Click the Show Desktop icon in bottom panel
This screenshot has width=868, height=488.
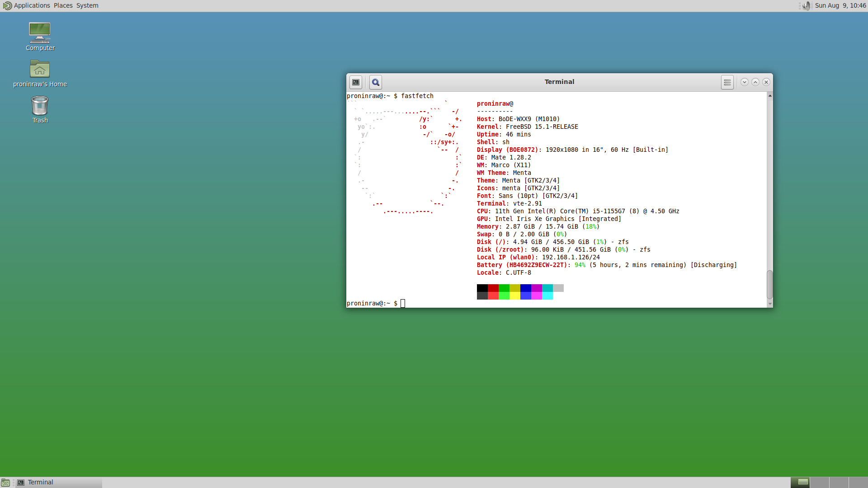5,483
